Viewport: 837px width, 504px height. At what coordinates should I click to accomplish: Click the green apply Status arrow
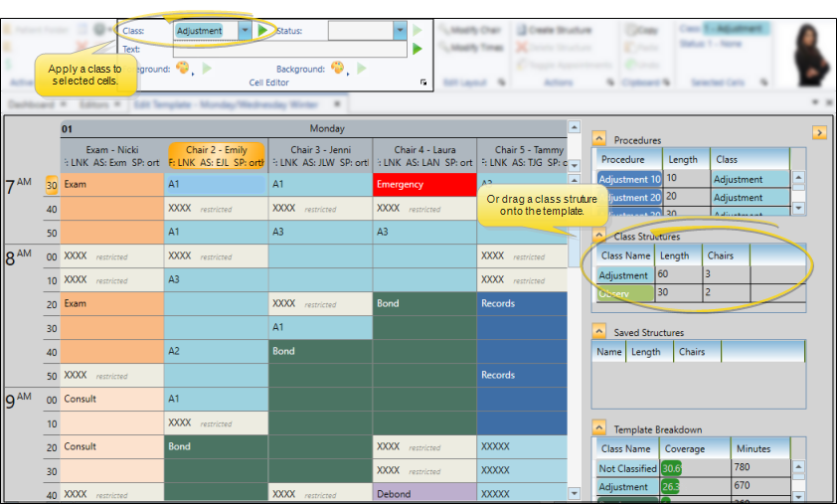(418, 31)
